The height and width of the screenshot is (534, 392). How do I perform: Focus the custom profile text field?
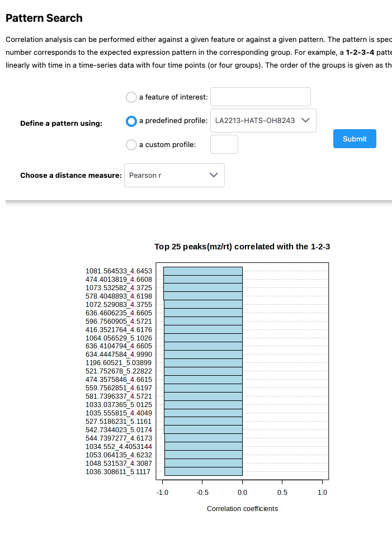point(224,144)
